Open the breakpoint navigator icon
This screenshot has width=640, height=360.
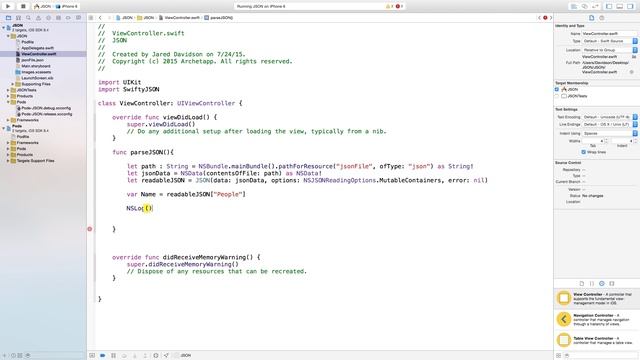[x=68, y=18]
